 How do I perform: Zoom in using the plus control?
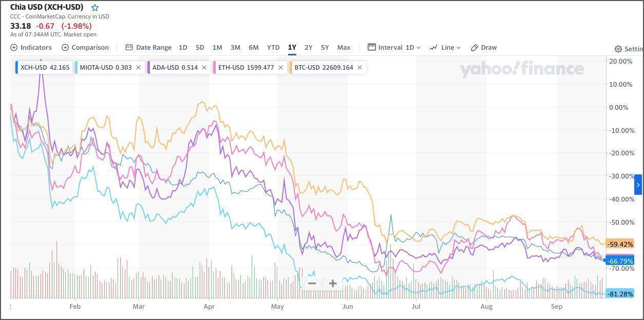pos(332,283)
